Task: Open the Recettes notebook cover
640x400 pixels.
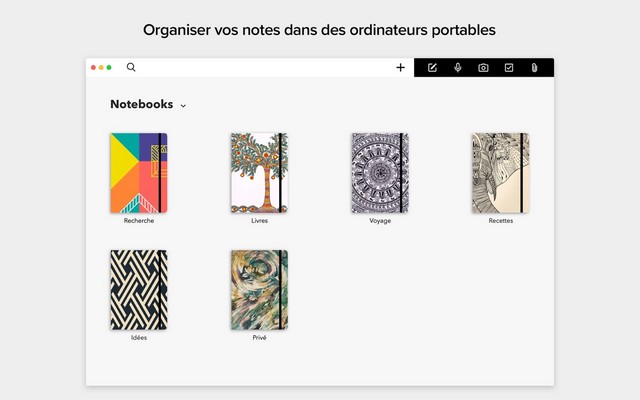Action: pos(501,173)
